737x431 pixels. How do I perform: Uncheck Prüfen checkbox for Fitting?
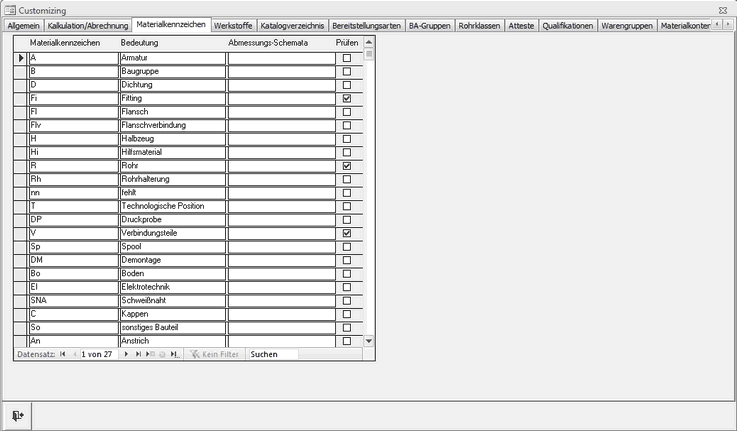tap(347, 99)
